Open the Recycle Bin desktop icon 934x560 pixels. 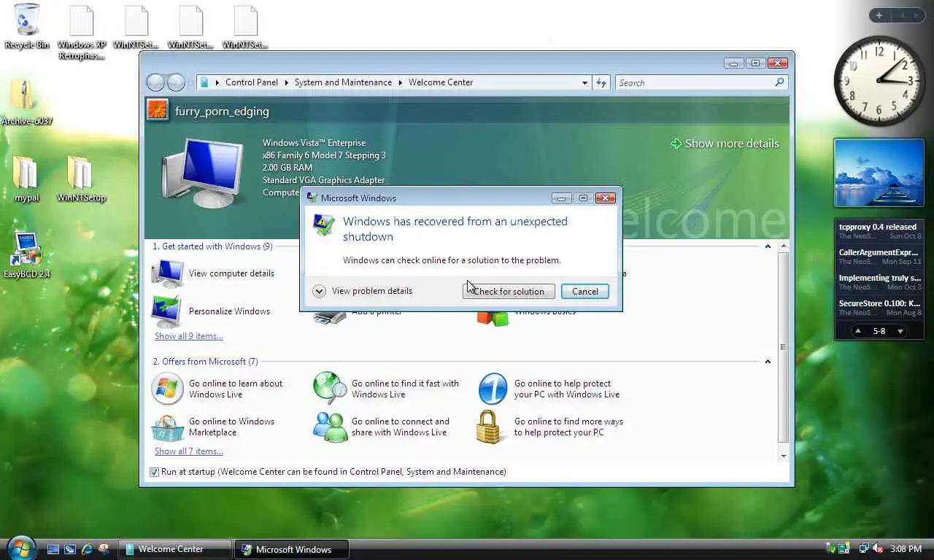[27, 26]
